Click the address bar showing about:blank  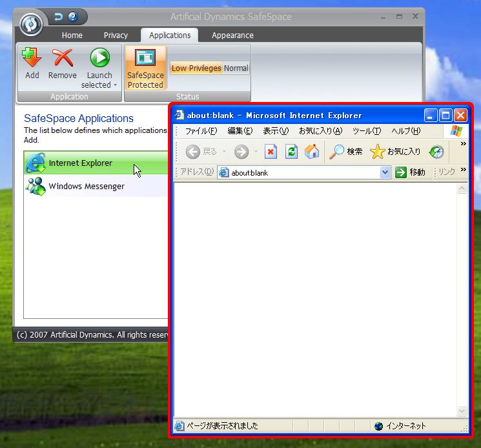tap(303, 172)
